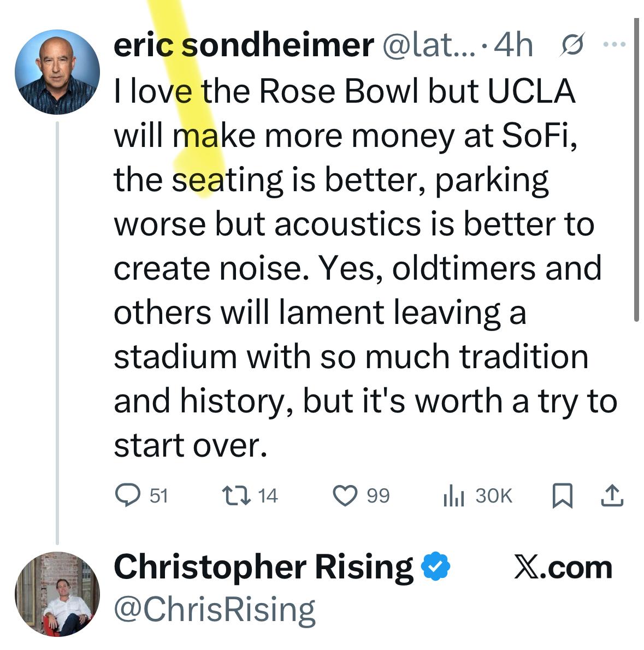Open eric sondheimer's profile picture
The width and height of the screenshot is (644, 650).
click(57, 72)
